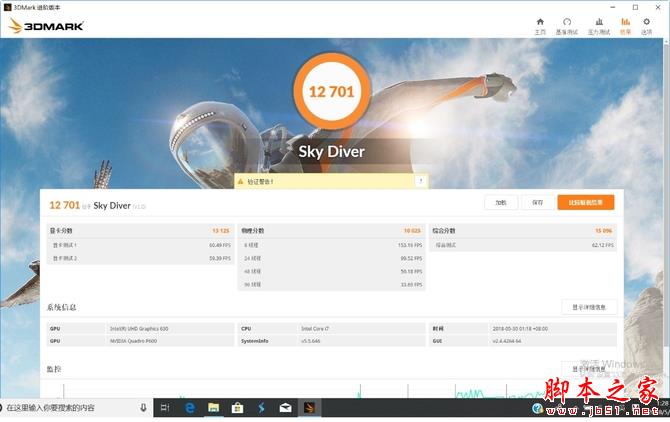The image size is (670, 422).
Task: Click the NVIDIA Quadro P600 entry
Action: (x=133, y=341)
